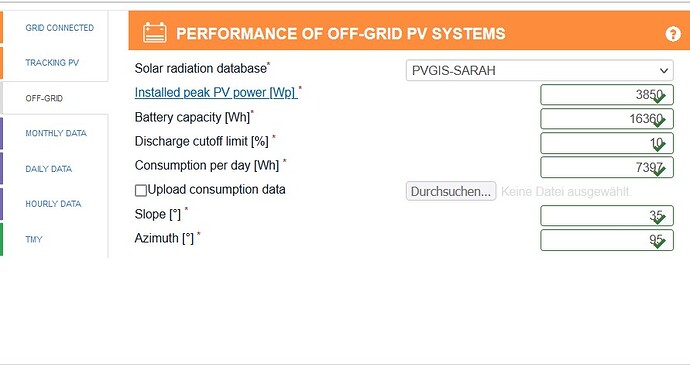Click the Azimuth input field
Screen dimensions: 690x365
pos(607,240)
